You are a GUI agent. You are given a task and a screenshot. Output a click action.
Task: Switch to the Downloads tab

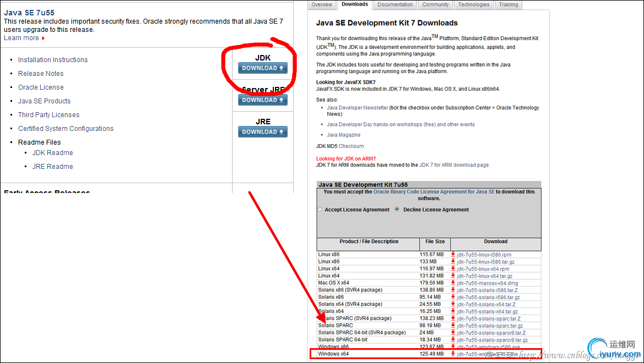click(355, 4)
